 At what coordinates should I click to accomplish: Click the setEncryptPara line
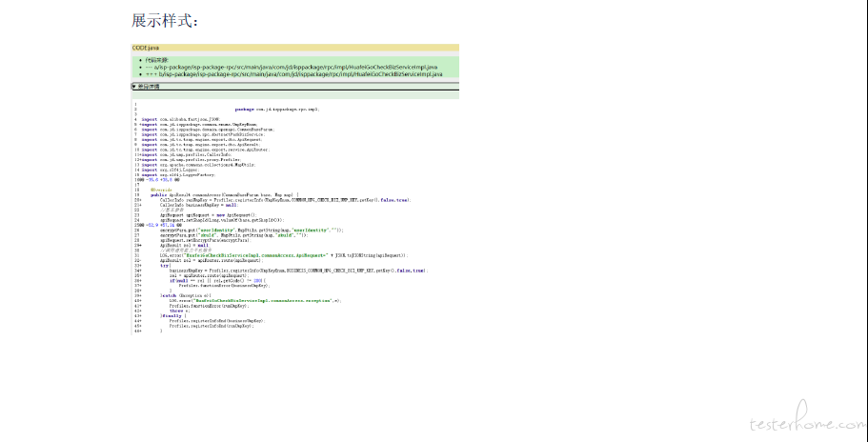click(206, 240)
